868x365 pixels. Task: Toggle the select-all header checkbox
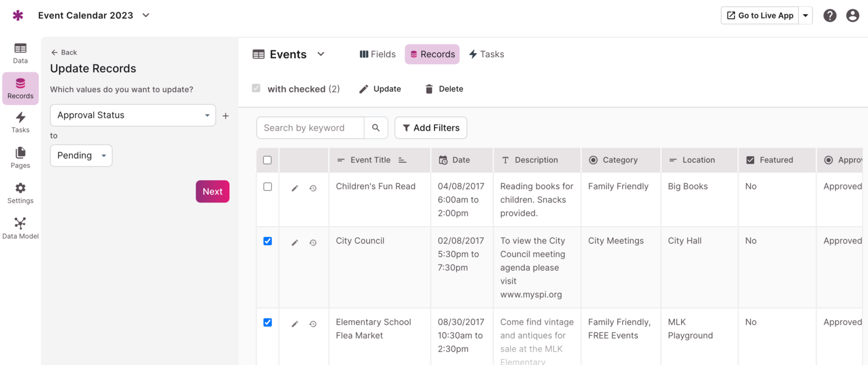(267, 160)
